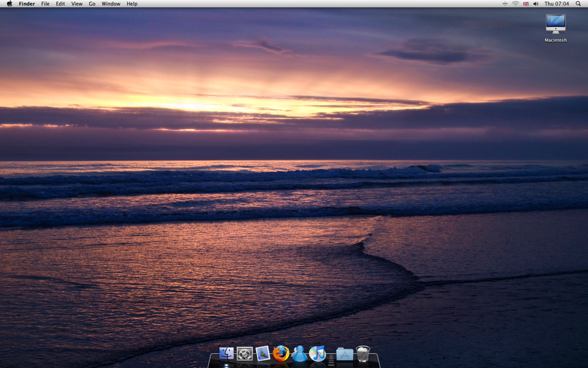The width and height of the screenshot is (588, 368).
Task: Open Spotlight search magnifying glass
Action: pos(578,4)
